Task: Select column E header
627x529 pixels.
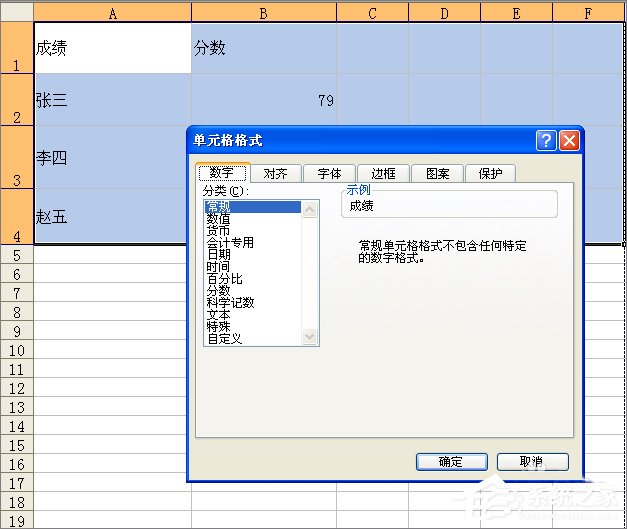Action: pos(516,13)
